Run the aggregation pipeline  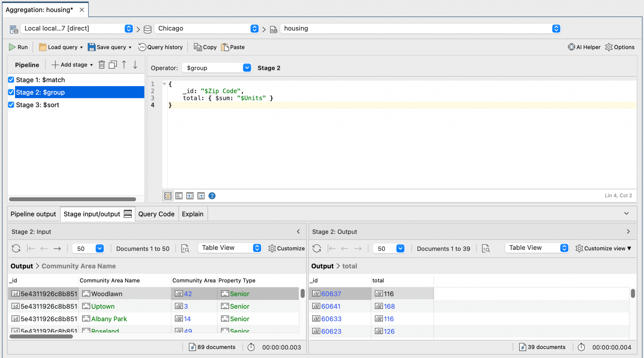coord(18,47)
